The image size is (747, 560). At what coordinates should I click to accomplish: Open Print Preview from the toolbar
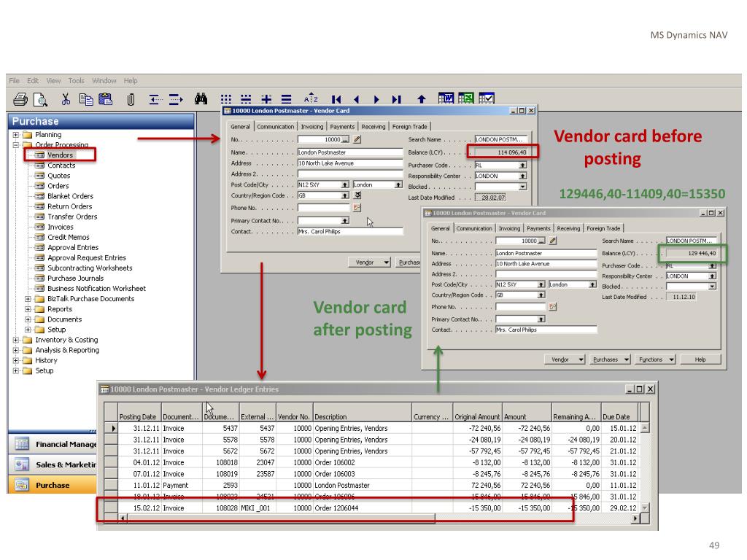click(40, 99)
